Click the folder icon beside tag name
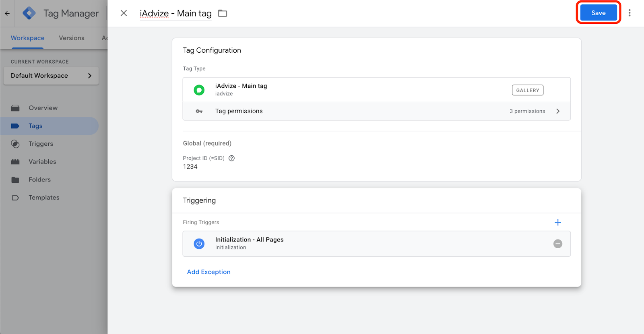This screenshot has height=334, width=644. pos(223,13)
